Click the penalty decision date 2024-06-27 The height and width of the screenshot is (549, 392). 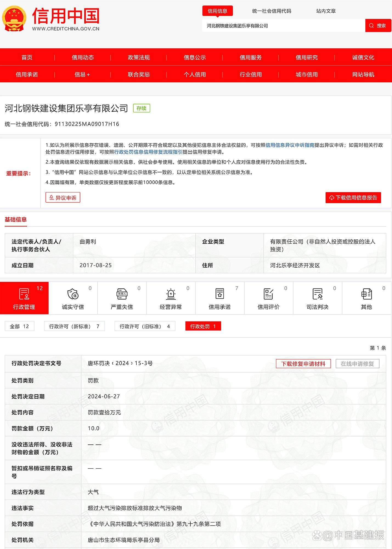(x=104, y=396)
